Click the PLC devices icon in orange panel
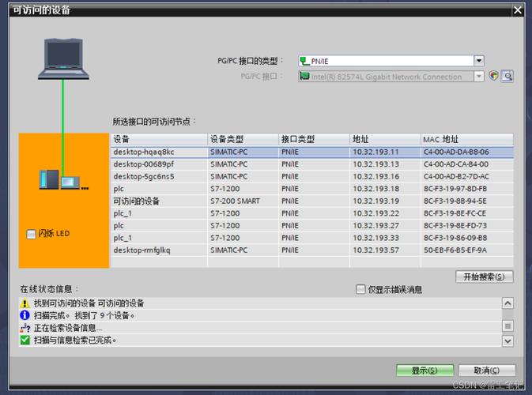Viewport: 532px width, 395px height. click(x=63, y=179)
